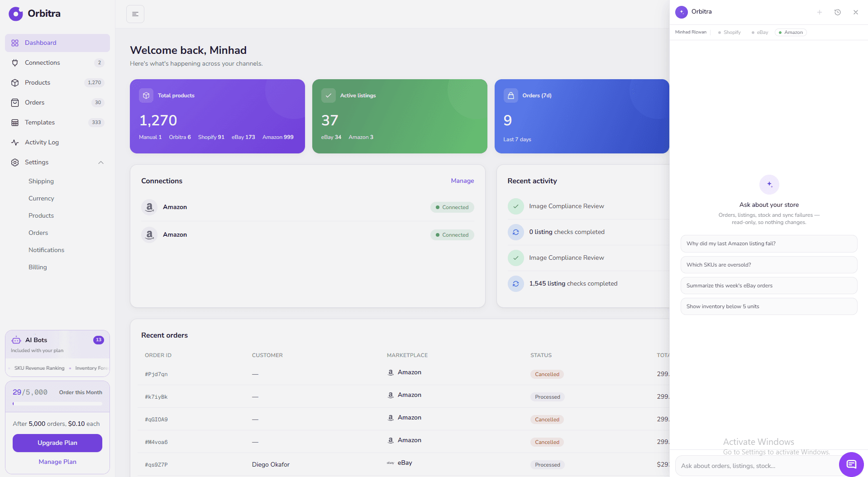Click first Image Compliance Review check icon
The width and height of the screenshot is (868, 477).
[516, 206]
